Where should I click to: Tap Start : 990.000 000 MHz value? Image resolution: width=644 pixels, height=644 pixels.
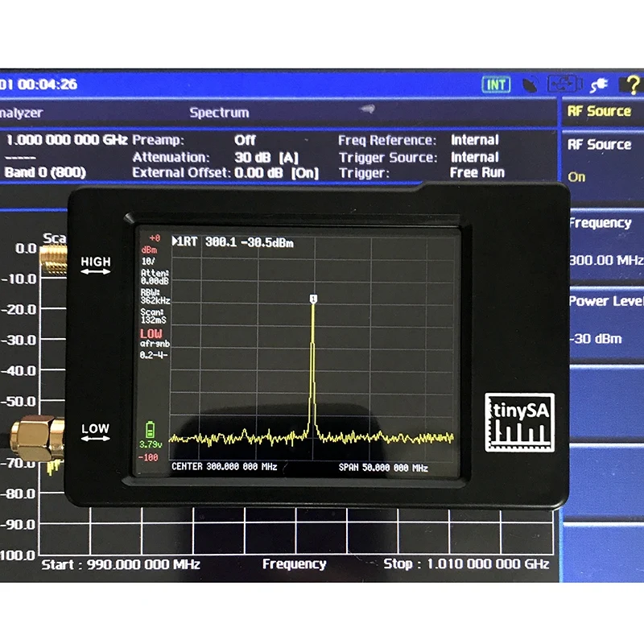point(121,564)
